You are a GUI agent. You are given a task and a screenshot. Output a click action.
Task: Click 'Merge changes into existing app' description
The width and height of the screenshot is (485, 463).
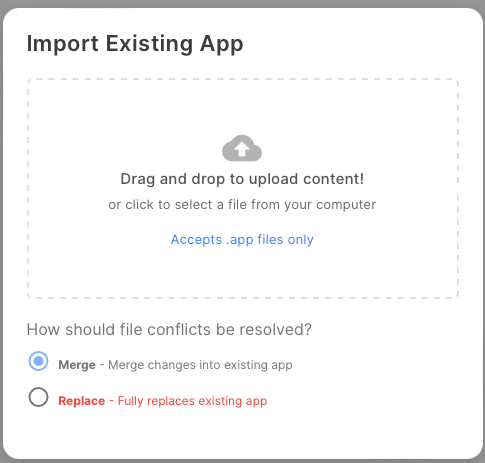(200, 365)
